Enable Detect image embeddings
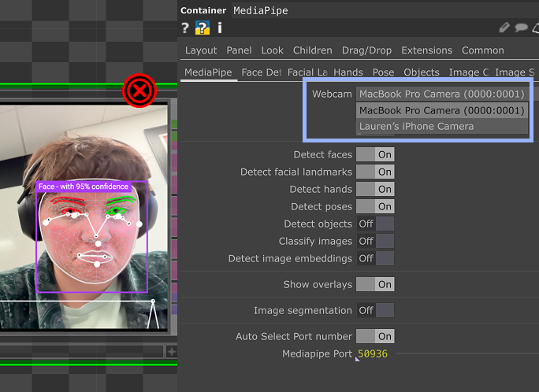The width and height of the screenshot is (539, 392). coord(375,258)
